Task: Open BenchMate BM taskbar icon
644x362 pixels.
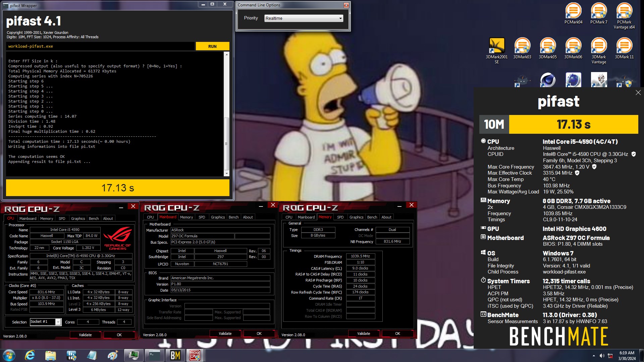Action: tap(175, 355)
